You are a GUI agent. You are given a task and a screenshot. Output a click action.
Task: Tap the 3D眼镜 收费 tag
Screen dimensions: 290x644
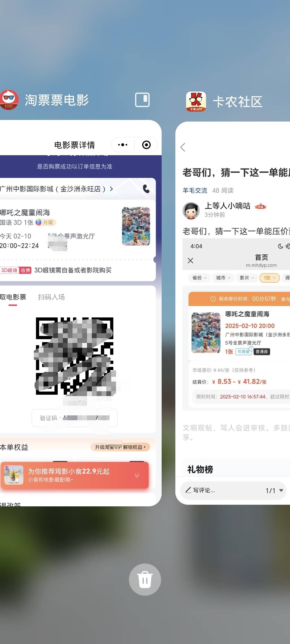tap(16, 270)
